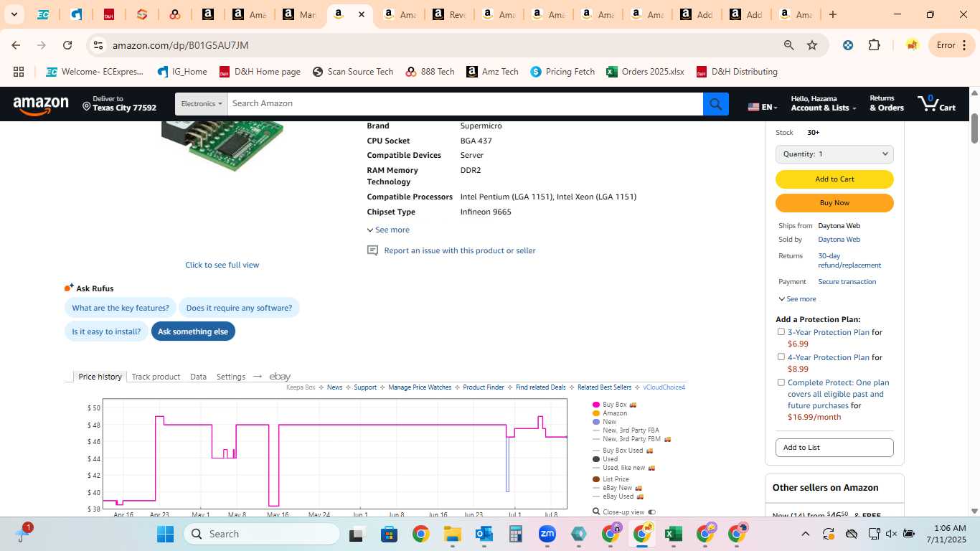This screenshot has width=980, height=551.
Task: Click the Amazon logo in header
Action: click(41, 105)
